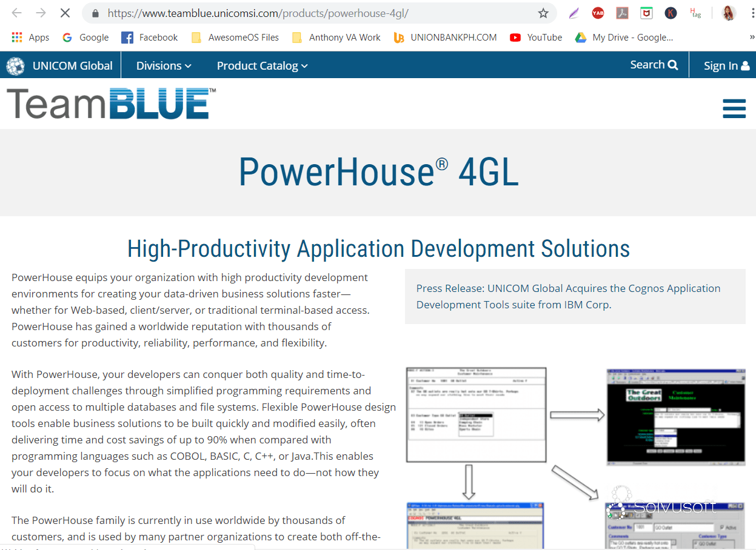Click the dark K extension icon
756x550 pixels.
(x=671, y=13)
